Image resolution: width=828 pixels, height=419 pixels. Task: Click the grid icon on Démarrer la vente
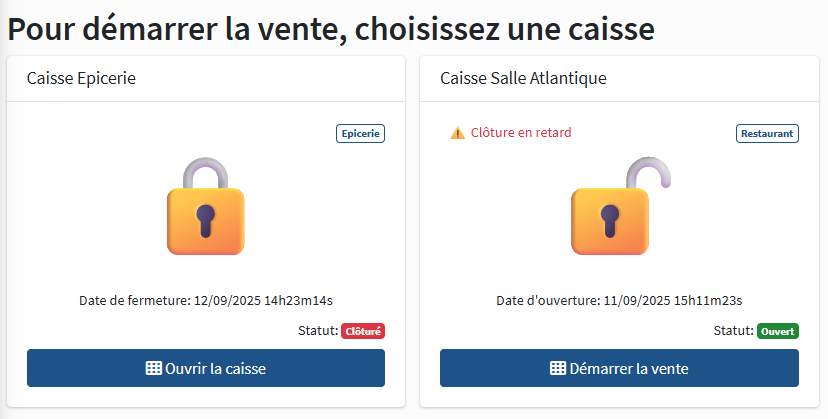(x=558, y=368)
